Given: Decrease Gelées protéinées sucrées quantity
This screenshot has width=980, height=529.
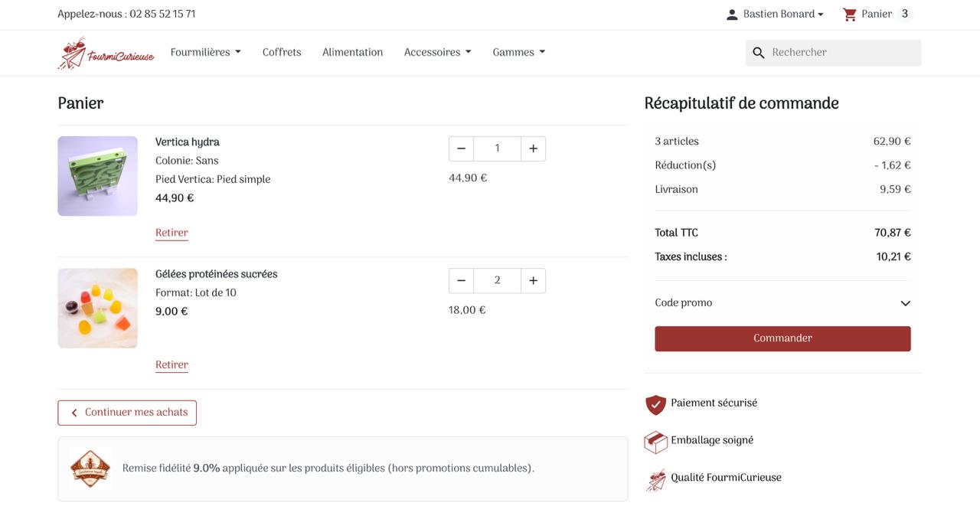Looking at the screenshot, I should 461,281.
